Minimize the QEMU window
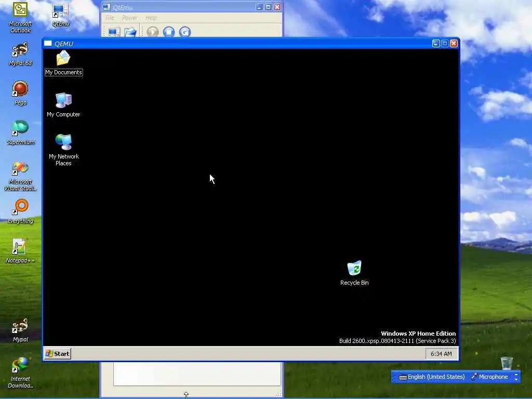 click(x=436, y=44)
